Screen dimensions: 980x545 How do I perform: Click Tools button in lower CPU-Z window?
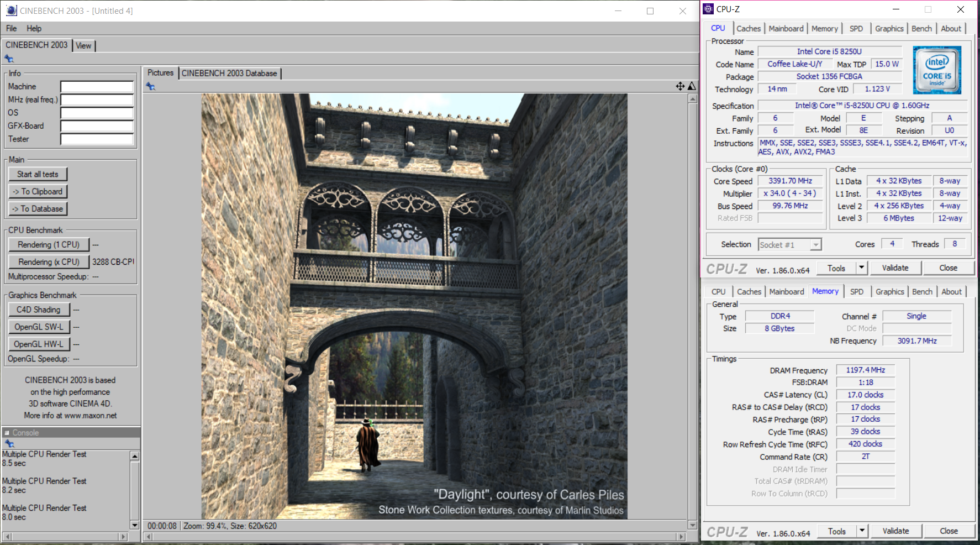tap(837, 531)
